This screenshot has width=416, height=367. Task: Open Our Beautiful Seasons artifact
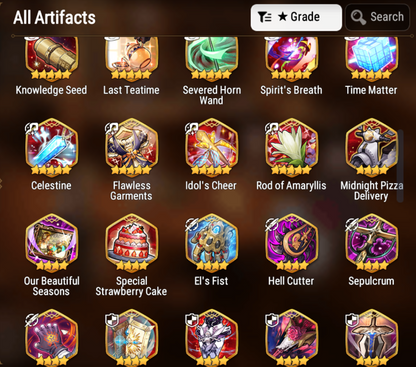[x=51, y=243]
